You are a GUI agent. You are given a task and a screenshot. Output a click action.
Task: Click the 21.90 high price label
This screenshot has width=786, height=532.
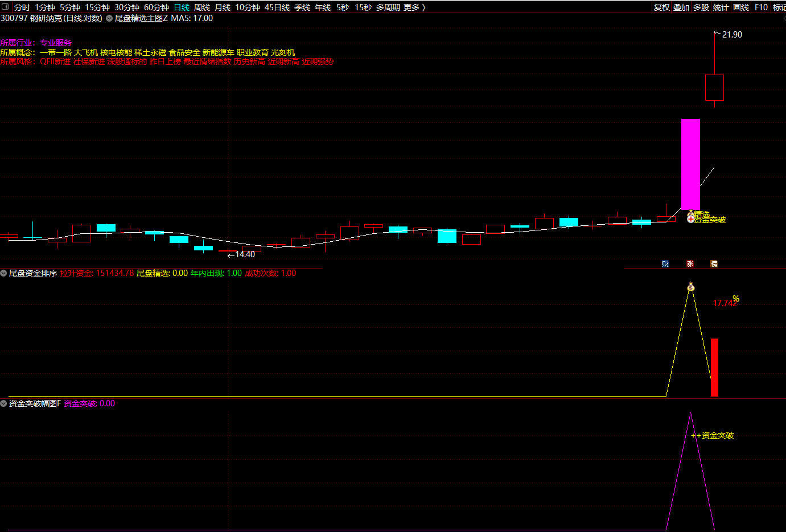coord(732,35)
